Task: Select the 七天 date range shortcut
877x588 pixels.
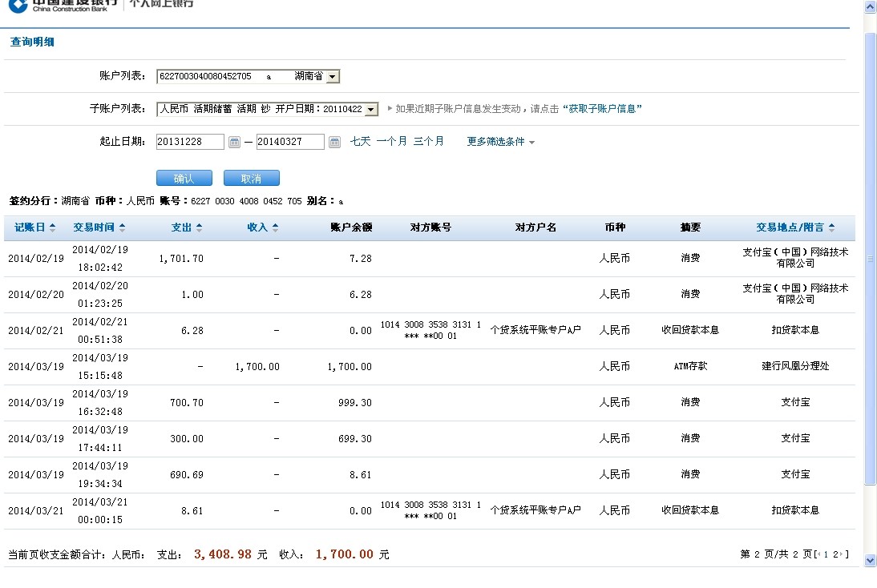Action: (360, 141)
